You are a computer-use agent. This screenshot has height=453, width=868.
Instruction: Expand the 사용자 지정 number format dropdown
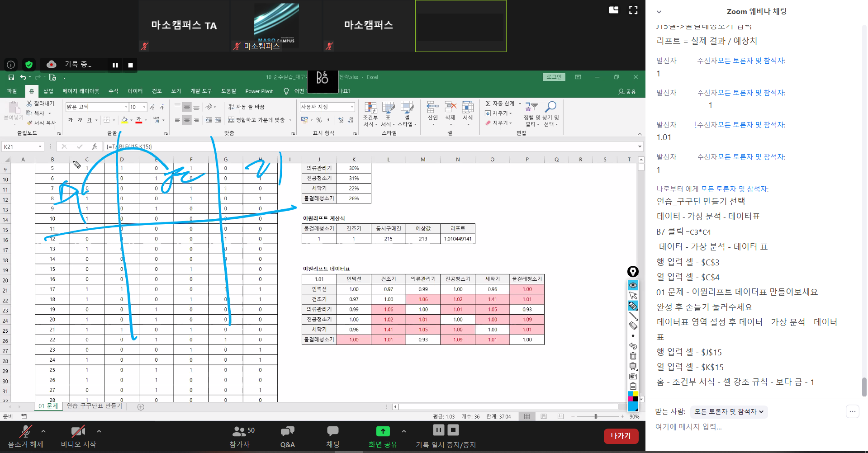[352, 107]
